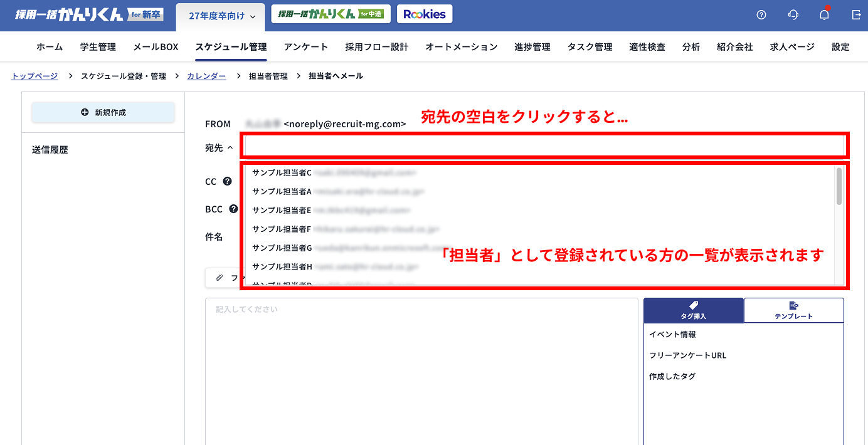This screenshot has height=445, width=868.
Task: Click the recipient list scrollbar
Action: (x=839, y=186)
